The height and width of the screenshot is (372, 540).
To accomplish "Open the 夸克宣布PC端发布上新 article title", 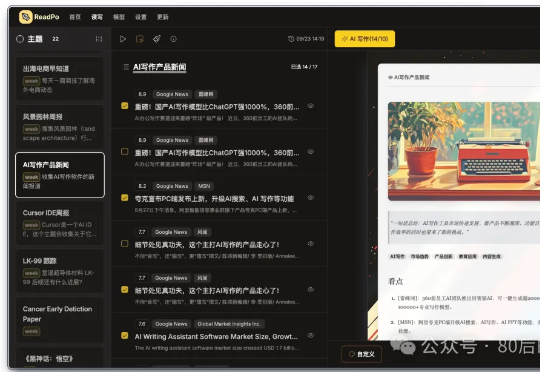I will click(x=214, y=199).
